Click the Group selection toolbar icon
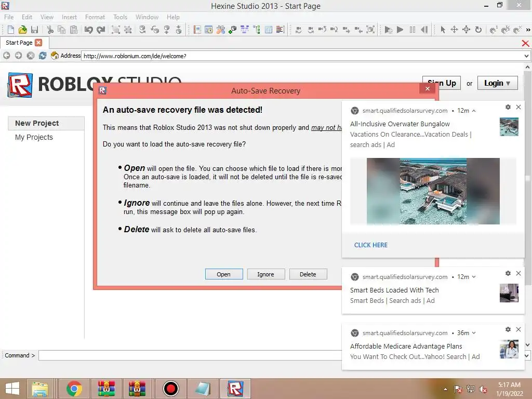The height and width of the screenshot is (399, 532). tap(116, 30)
